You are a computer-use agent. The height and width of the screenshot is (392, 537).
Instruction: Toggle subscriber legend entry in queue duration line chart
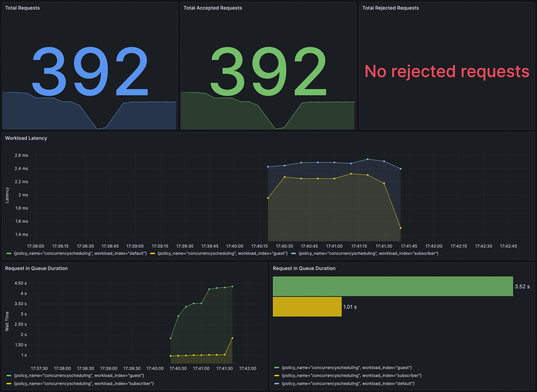pos(84,383)
